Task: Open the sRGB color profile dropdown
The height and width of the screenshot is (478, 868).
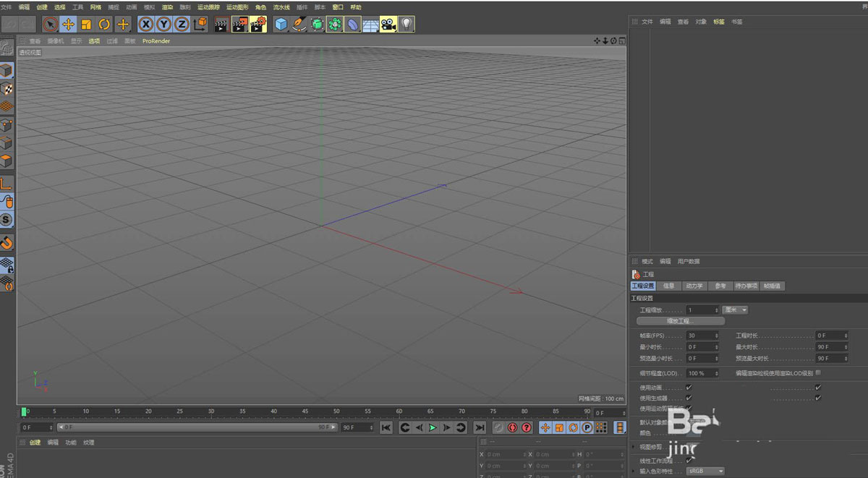Action: click(x=705, y=471)
